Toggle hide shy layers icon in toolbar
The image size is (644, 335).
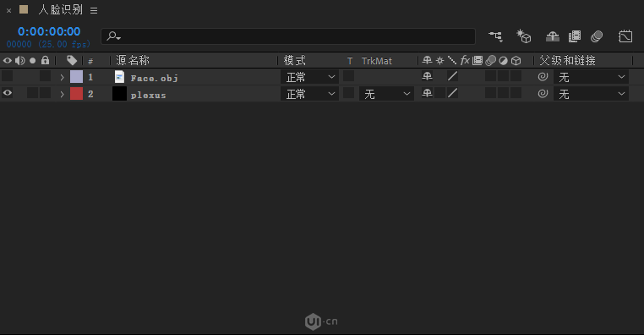[x=553, y=36]
